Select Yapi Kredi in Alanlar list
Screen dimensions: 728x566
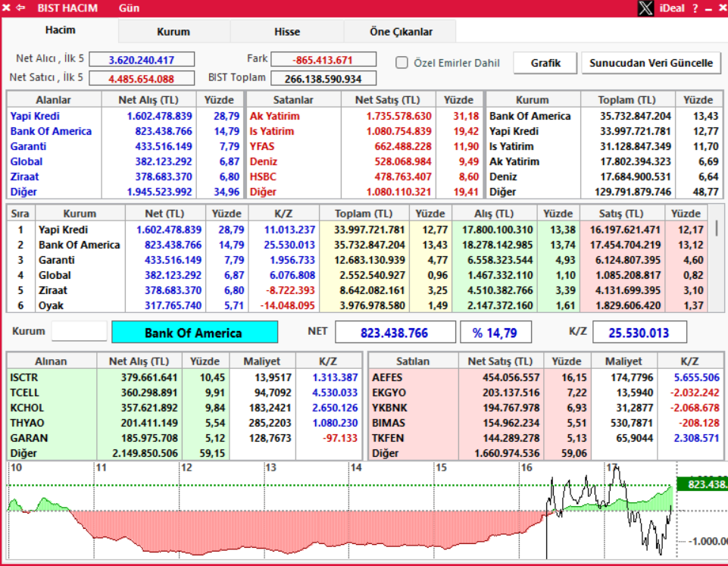tap(35, 116)
